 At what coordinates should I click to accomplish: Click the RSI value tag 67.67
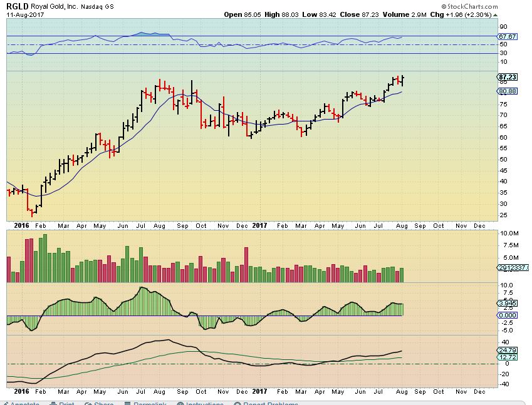tap(508, 36)
